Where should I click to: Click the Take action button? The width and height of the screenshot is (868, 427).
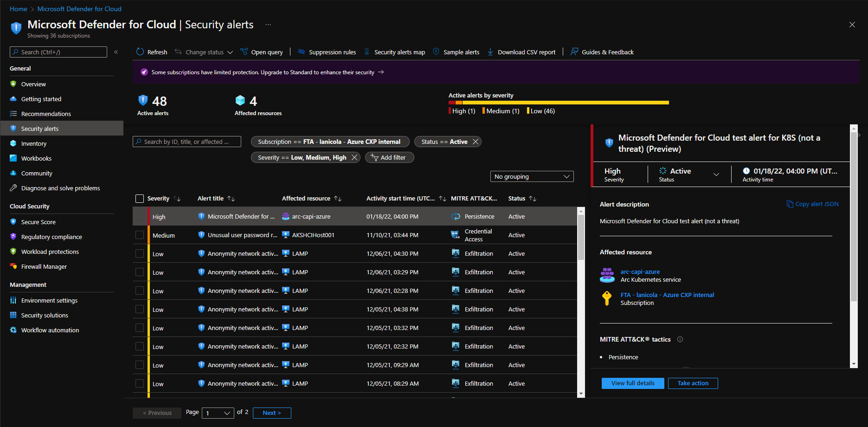pos(693,383)
